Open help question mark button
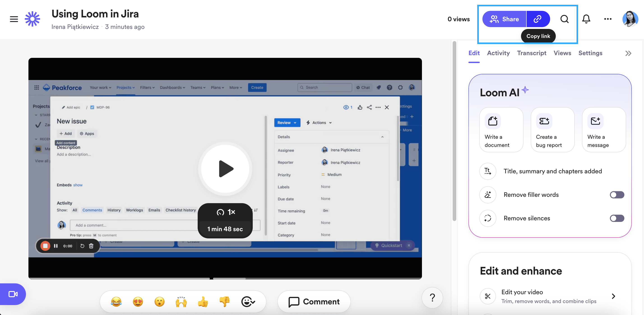 pyautogui.click(x=432, y=298)
